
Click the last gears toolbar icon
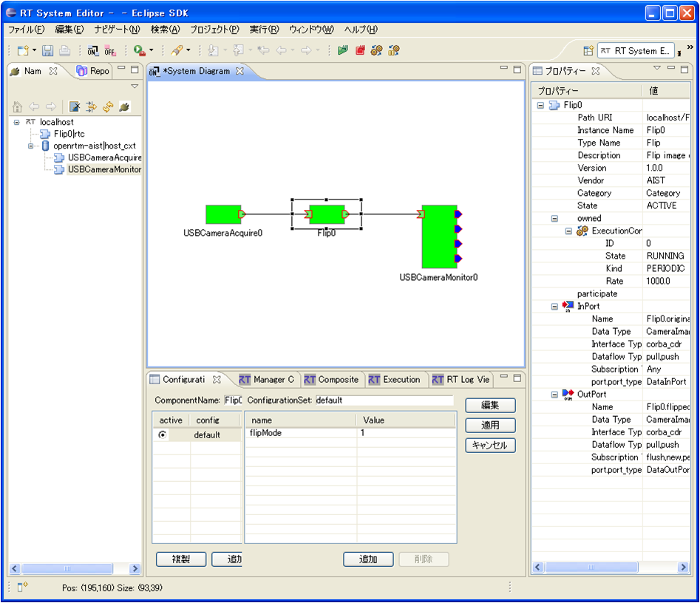pos(394,50)
